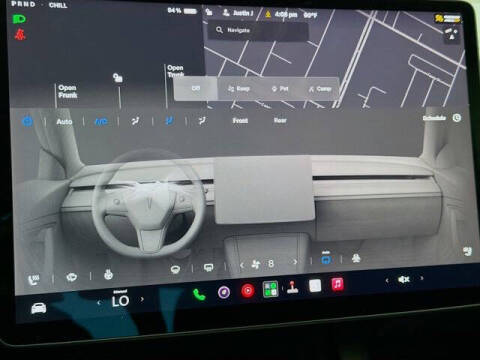Tap the yellow alert icon by the clock
The width and height of the screenshot is (480, 360).
[268, 14]
